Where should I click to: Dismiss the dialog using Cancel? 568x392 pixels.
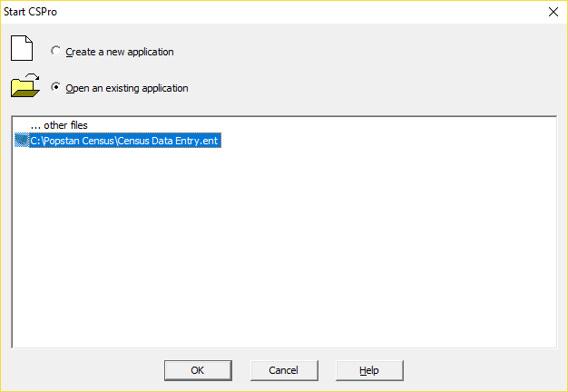tap(284, 370)
